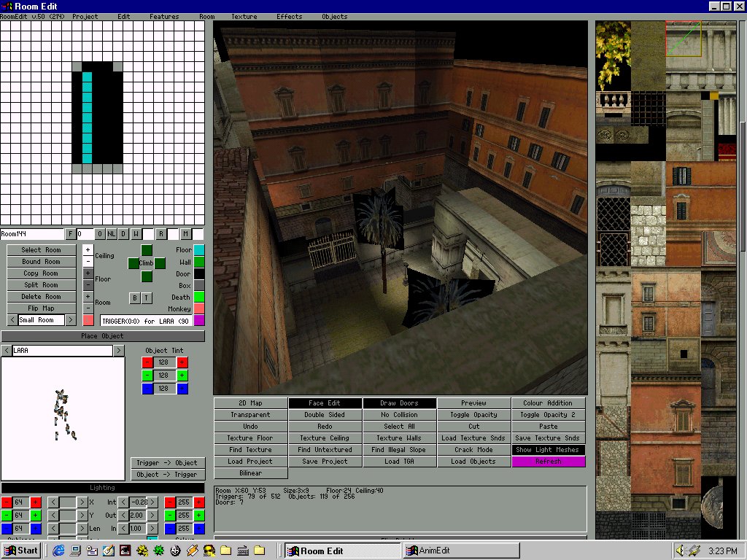
Task: Click red plus next to lighting value 255
Action: [199, 502]
